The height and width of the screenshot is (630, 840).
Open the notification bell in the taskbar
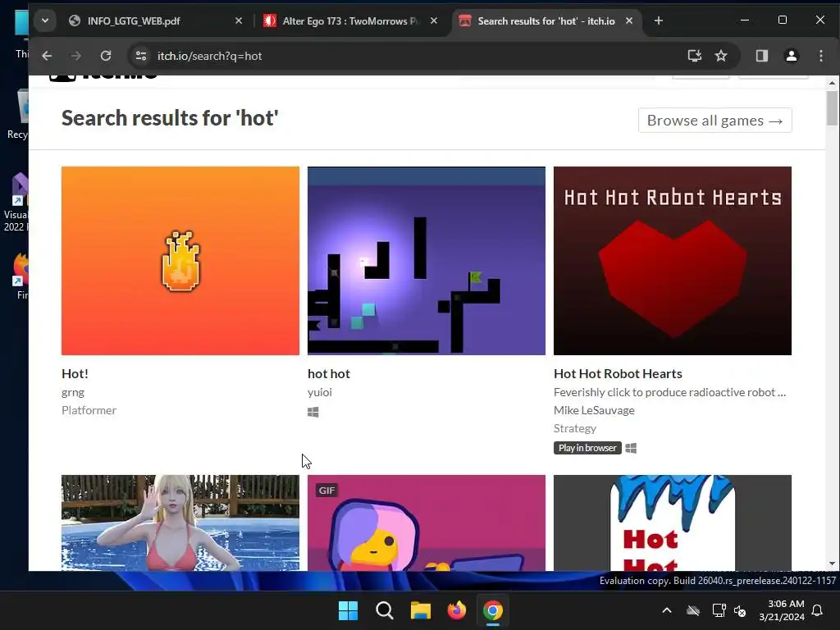tap(818, 610)
